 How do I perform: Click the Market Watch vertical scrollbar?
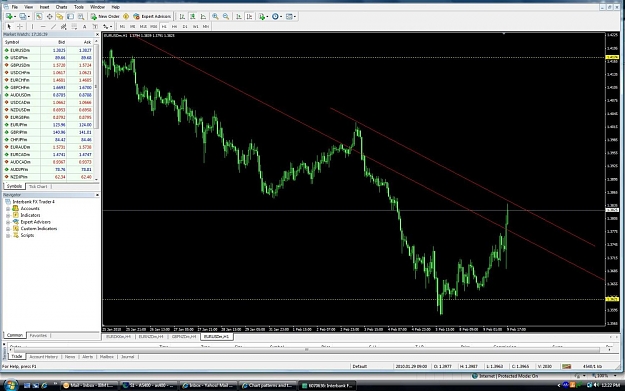pyautogui.click(x=96, y=110)
